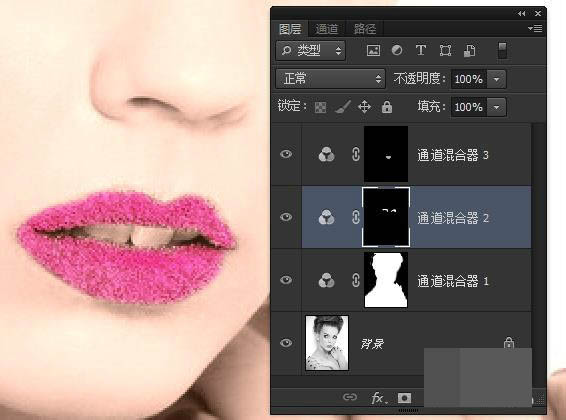566x420 pixels.
Task: Toggle visibility of 背景 layer
Action: click(286, 342)
